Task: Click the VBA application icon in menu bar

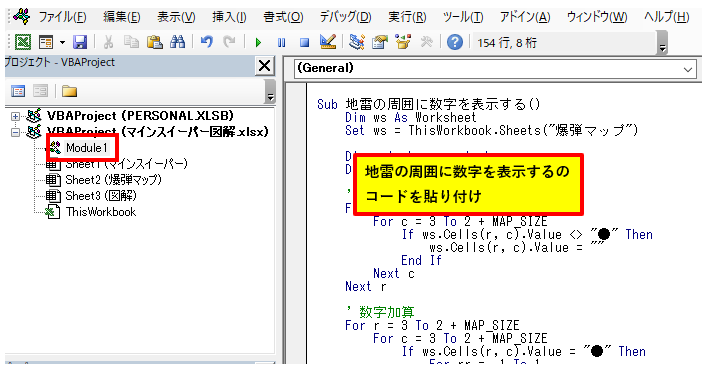Action: click(x=21, y=16)
